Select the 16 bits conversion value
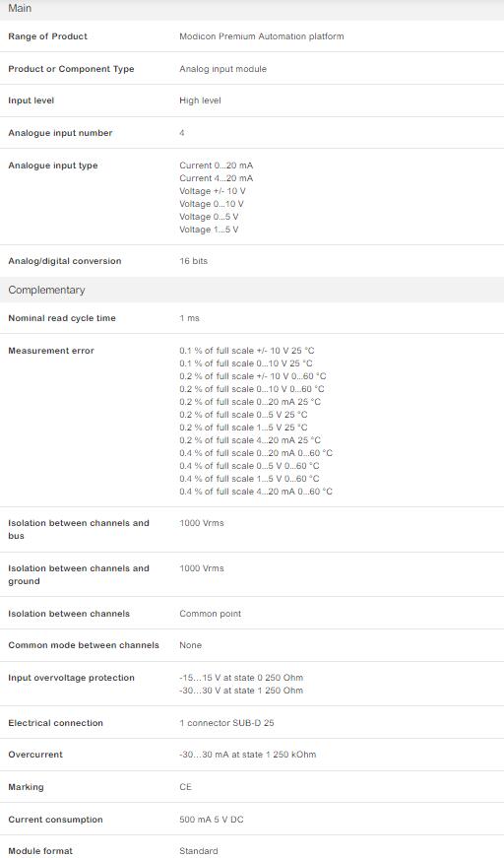This screenshot has width=504, height=858. point(194,261)
